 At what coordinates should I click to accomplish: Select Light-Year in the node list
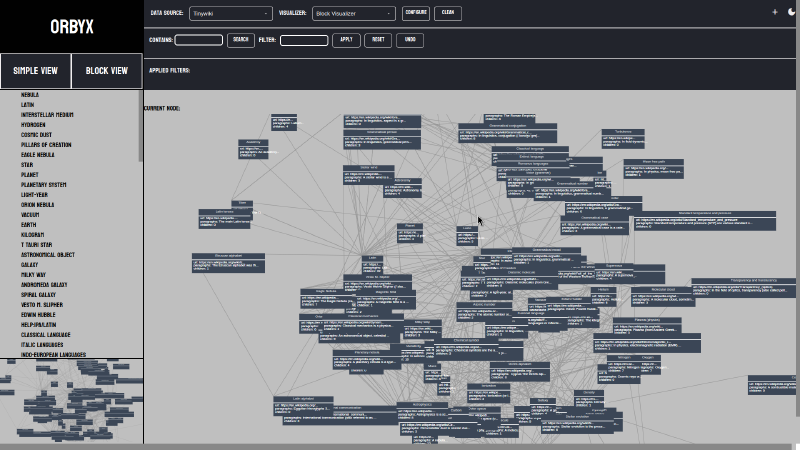(34, 195)
